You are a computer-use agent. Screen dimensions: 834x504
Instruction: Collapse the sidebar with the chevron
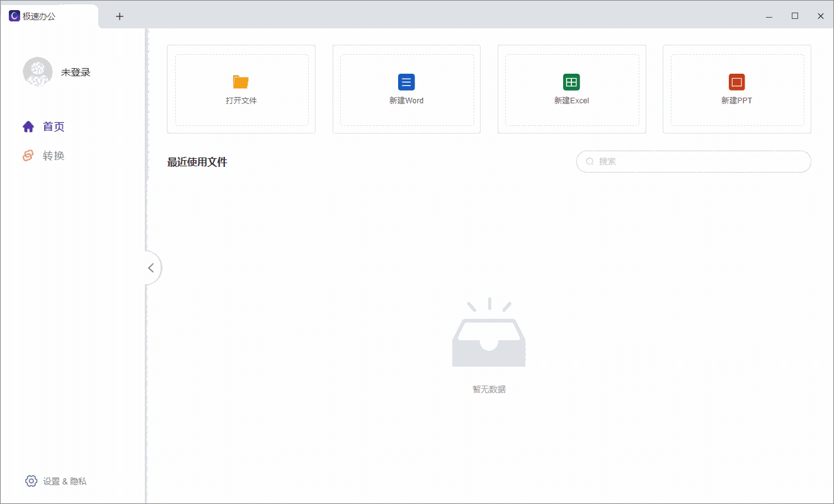[x=151, y=268]
